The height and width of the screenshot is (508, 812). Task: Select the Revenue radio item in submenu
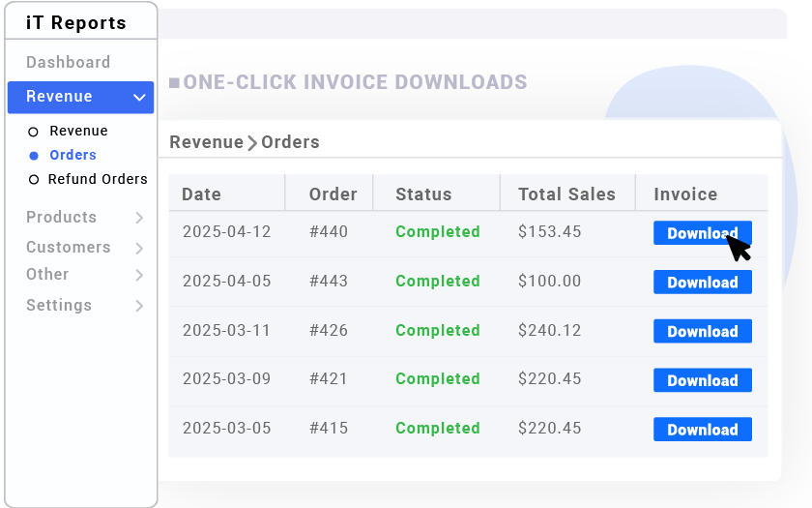68,132
